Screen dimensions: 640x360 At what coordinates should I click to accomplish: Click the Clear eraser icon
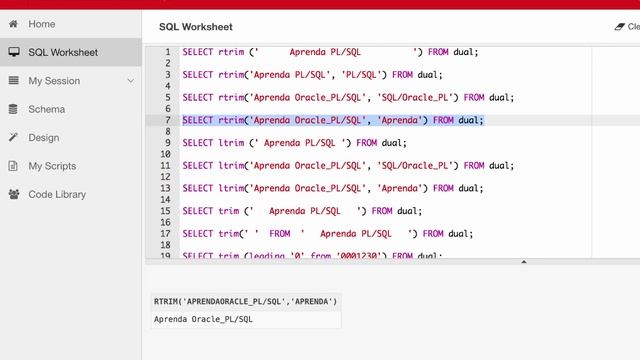click(620, 27)
